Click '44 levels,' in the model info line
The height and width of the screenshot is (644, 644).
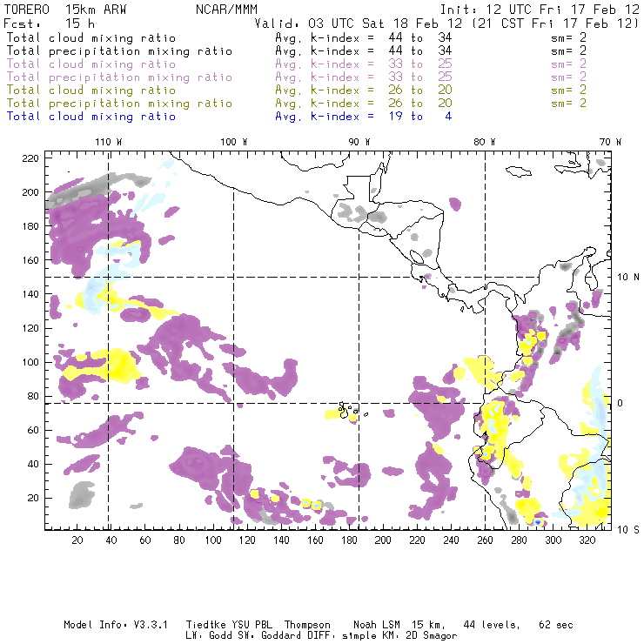492,625
